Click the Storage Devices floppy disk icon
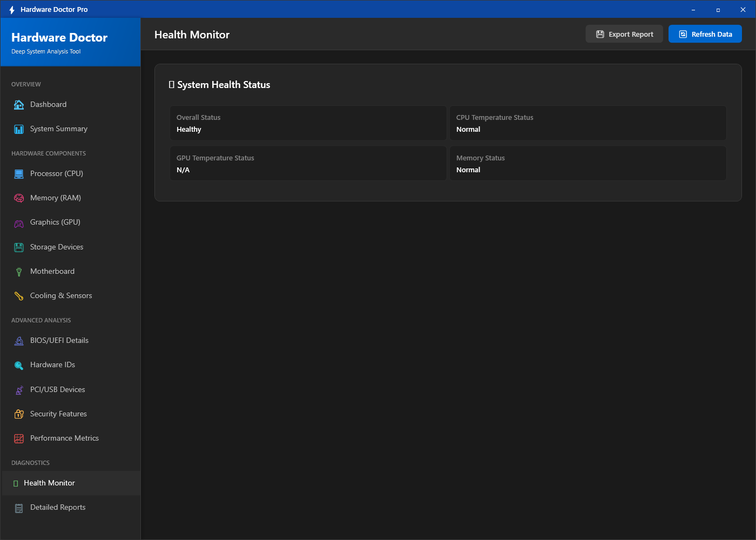The height and width of the screenshot is (540, 756). 19,247
